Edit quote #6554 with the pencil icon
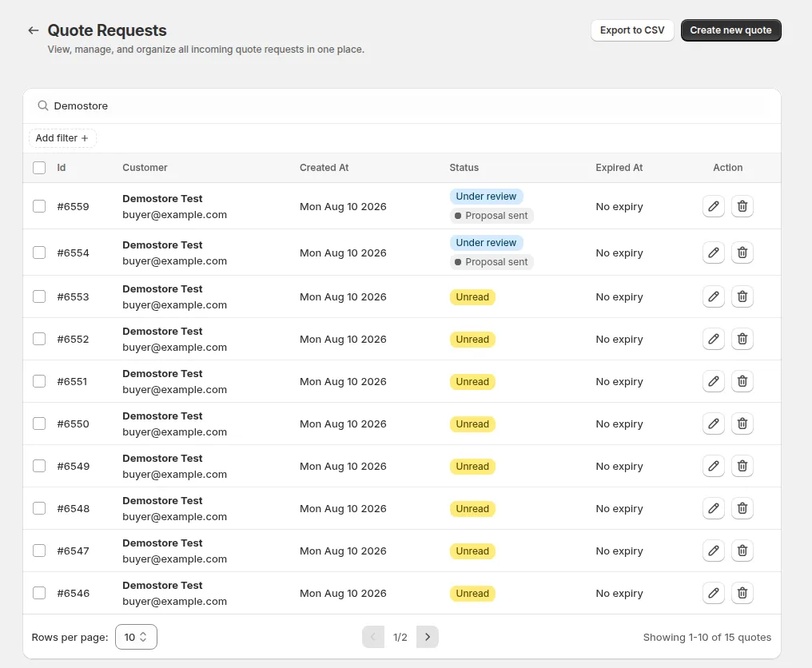The width and height of the screenshot is (812, 668). [713, 252]
